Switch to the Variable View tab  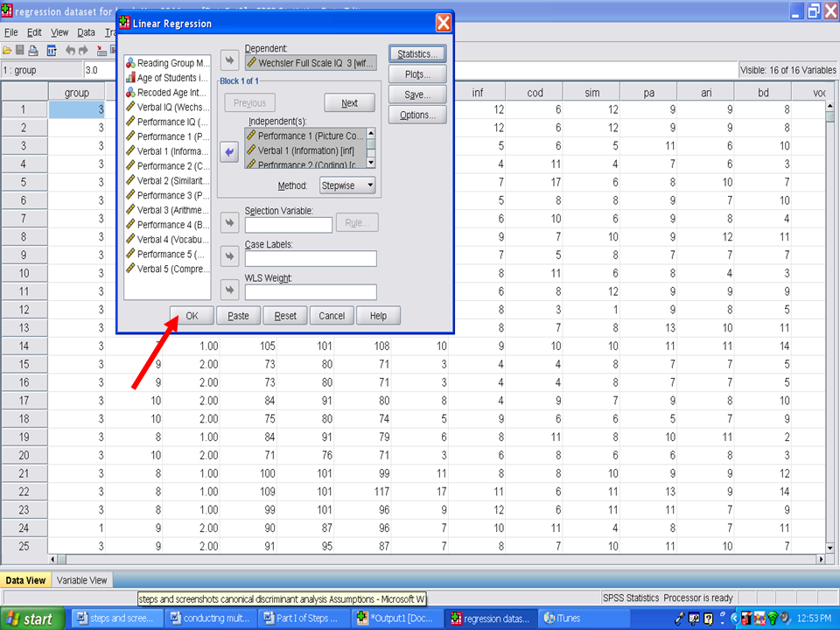[82, 580]
